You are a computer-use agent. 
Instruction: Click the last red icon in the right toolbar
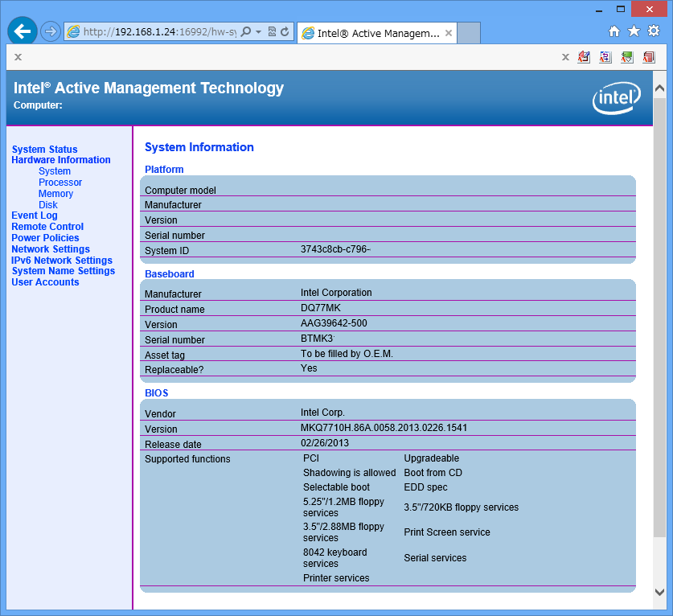click(649, 57)
